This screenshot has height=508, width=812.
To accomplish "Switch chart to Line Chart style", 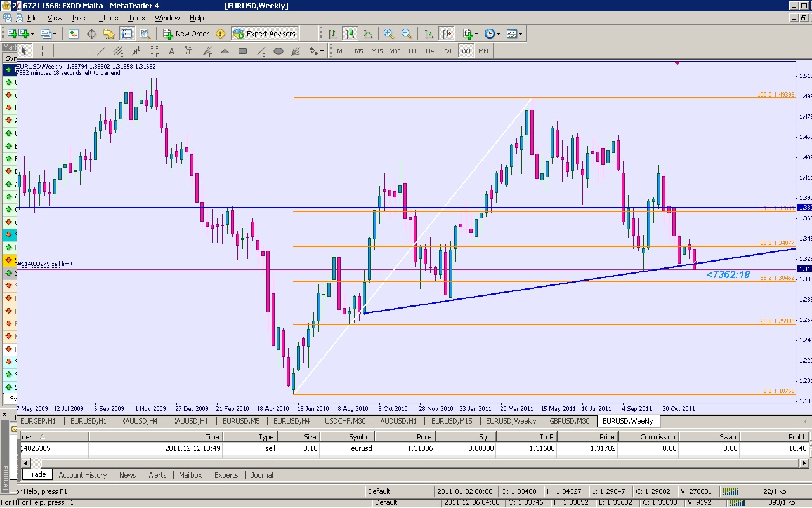I will tap(368, 34).
